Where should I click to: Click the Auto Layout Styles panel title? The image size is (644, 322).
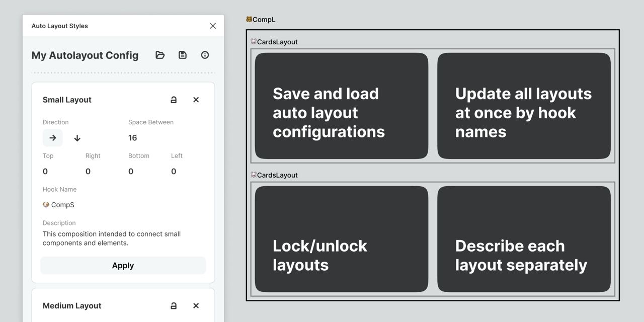(59, 26)
